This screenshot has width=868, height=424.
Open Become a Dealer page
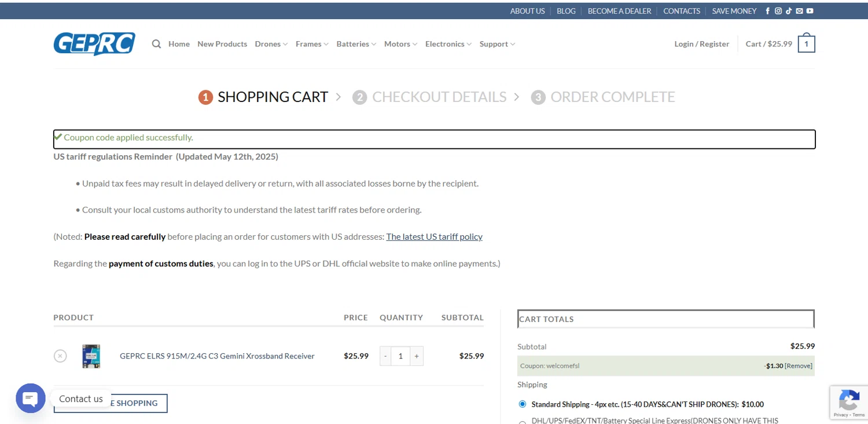(619, 11)
